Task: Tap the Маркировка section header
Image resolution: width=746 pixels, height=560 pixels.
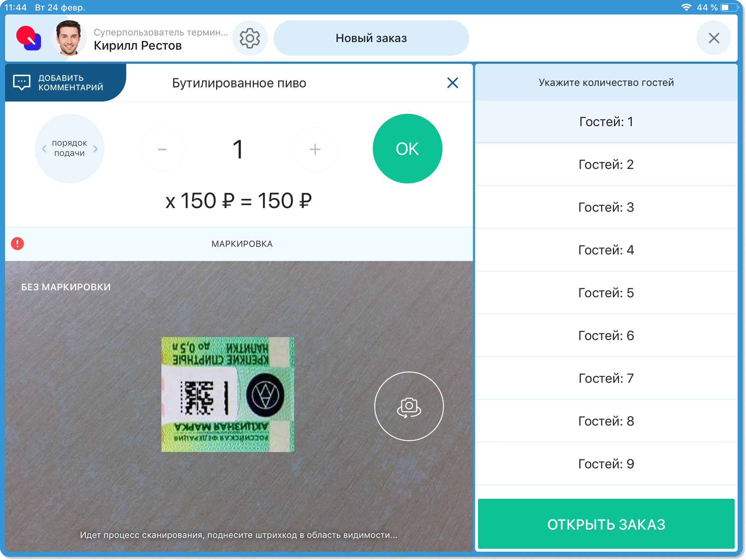Action: 242,244
